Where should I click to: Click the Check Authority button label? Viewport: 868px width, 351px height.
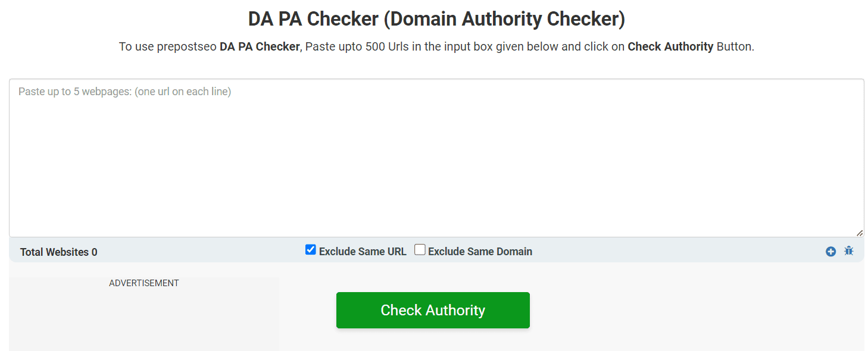coord(433,310)
